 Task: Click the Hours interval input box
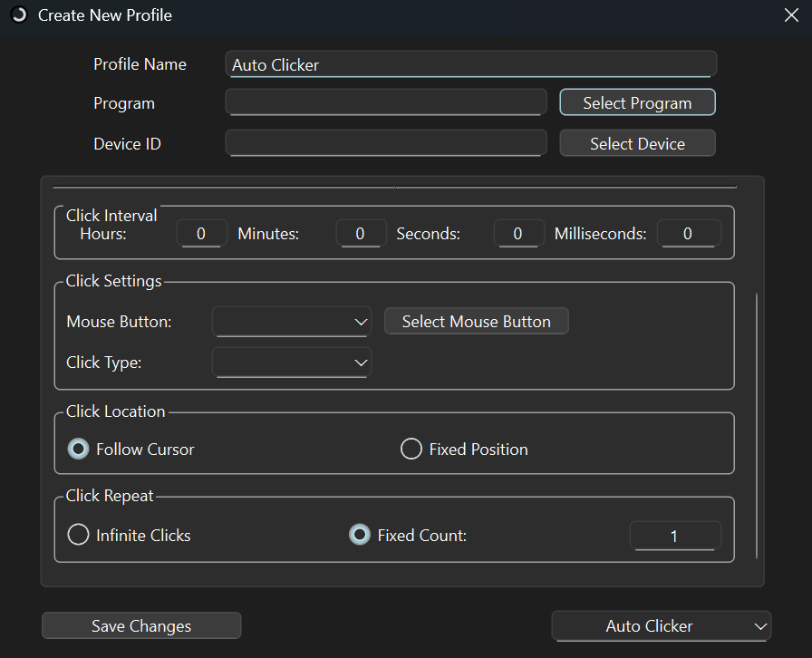[201, 234]
